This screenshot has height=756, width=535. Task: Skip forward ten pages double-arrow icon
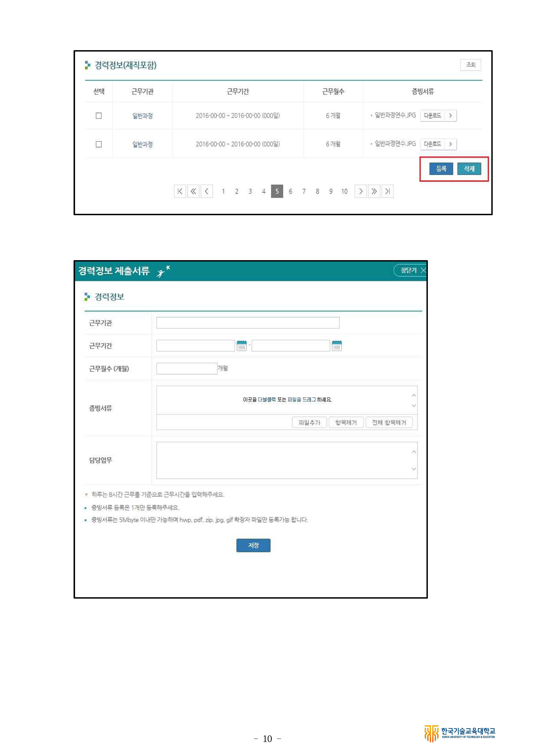coord(374,191)
